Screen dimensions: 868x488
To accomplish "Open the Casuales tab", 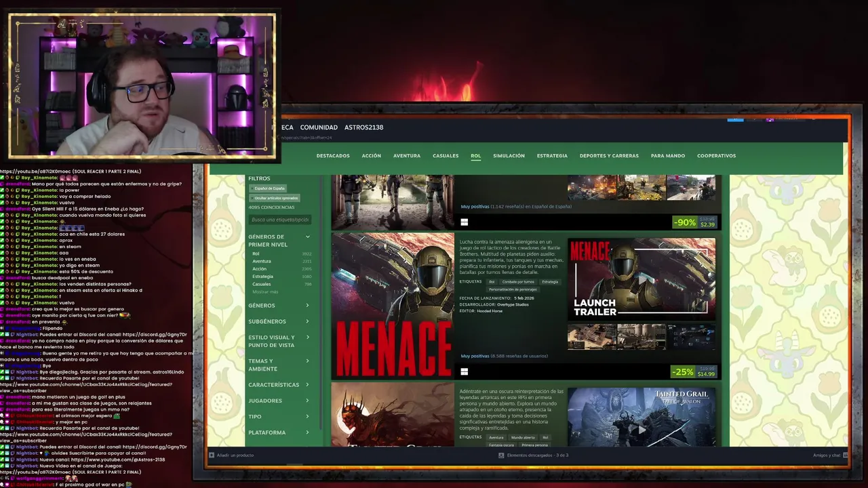I will (446, 156).
